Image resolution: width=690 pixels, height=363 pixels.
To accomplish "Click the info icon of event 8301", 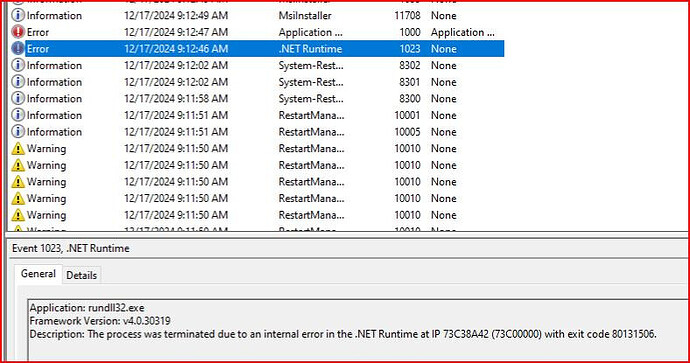I will coord(18,82).
